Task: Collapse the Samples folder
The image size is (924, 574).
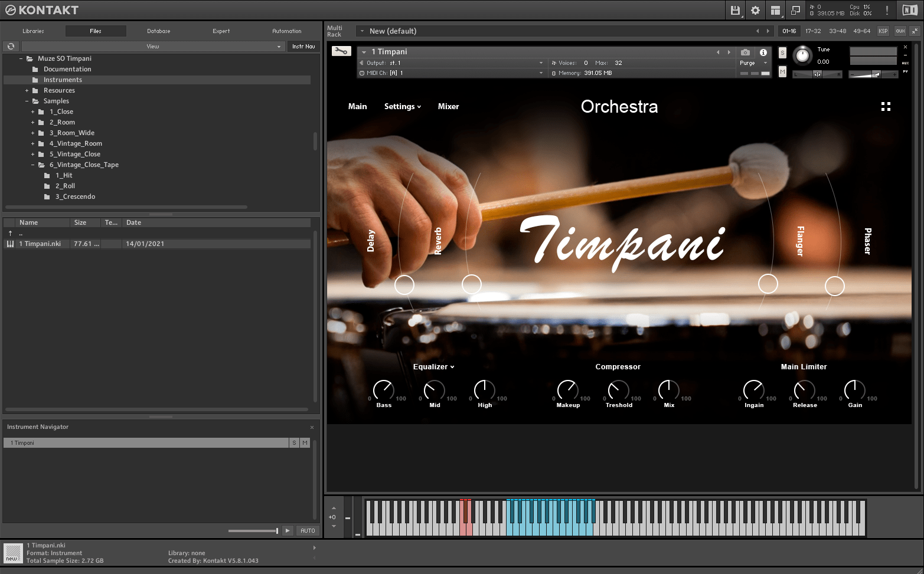Action: pos(27,101)
